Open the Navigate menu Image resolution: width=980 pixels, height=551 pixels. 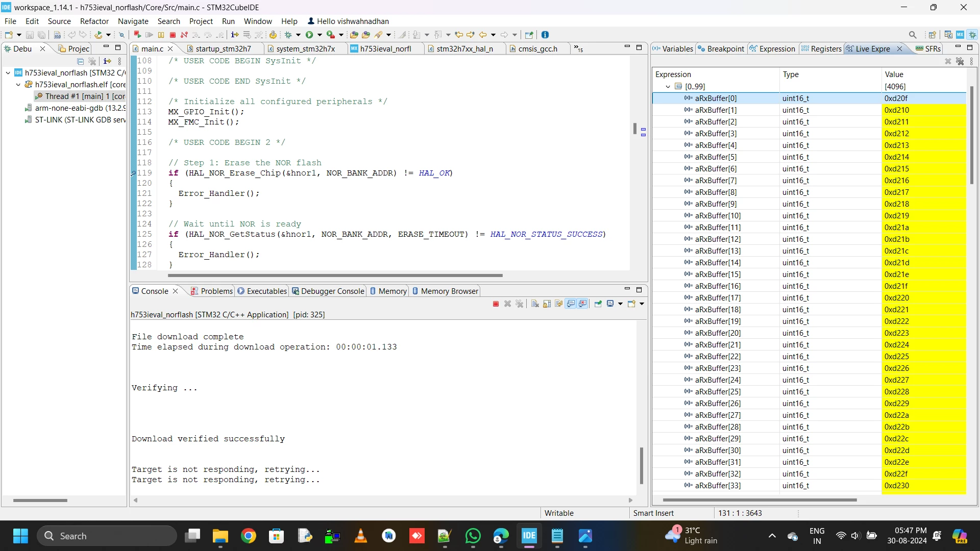[x=133, y=21]
